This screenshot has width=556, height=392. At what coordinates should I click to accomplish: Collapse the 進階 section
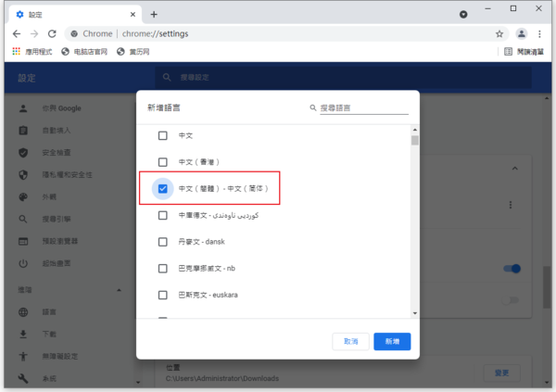(120, 290)
